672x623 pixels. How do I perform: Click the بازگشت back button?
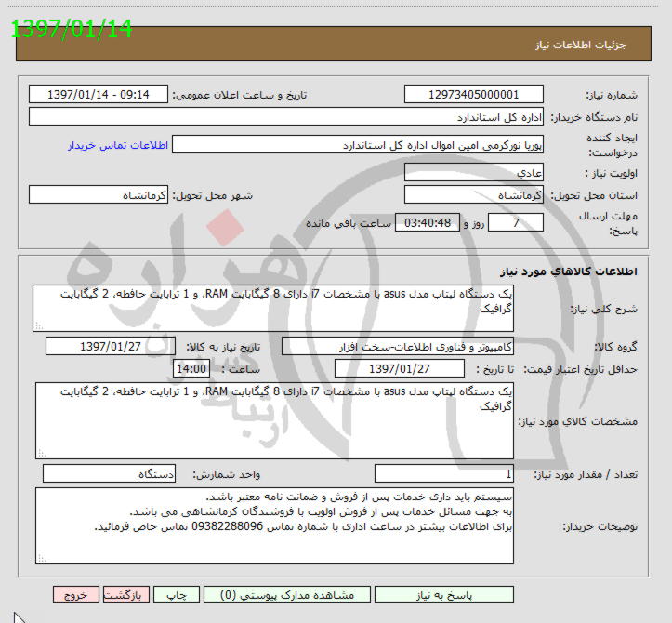click(126, 595)
